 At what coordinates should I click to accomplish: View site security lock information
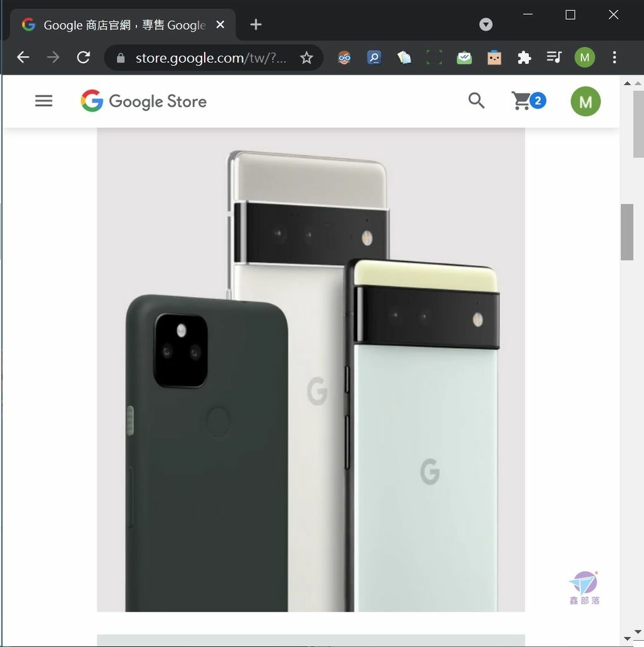(x=121, y=57)
